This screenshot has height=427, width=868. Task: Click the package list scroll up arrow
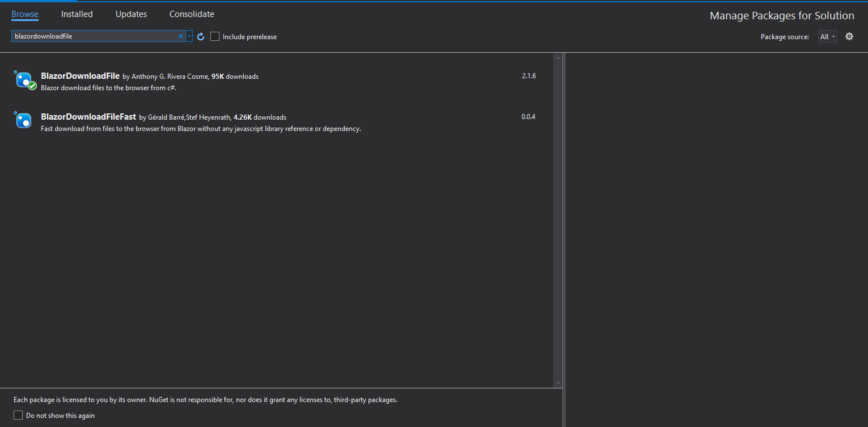[x=558, y=57]
